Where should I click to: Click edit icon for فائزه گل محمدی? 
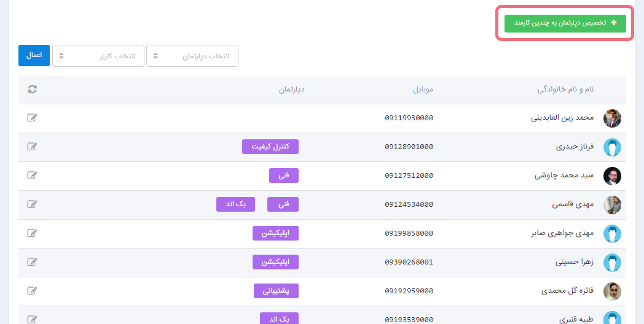point(33,291)
